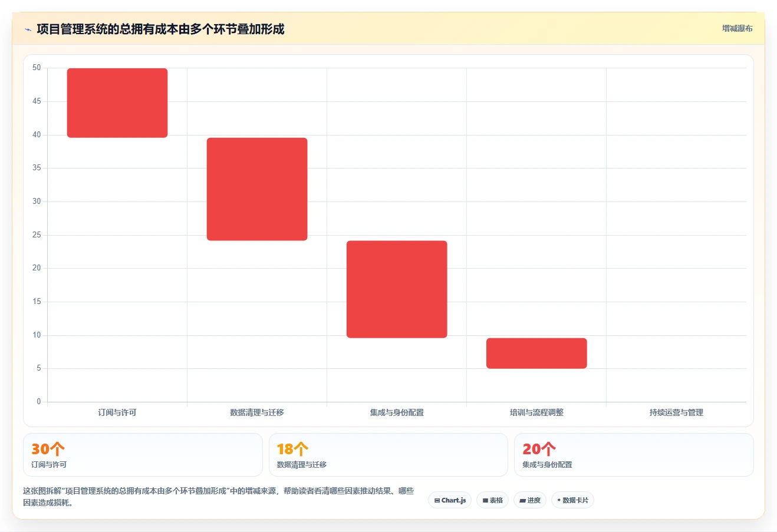This screenshot has width=777, height=532.
Task: Click the x-axis label 订阅与许可
Action: pyautogui.click(x=117, y=412)
